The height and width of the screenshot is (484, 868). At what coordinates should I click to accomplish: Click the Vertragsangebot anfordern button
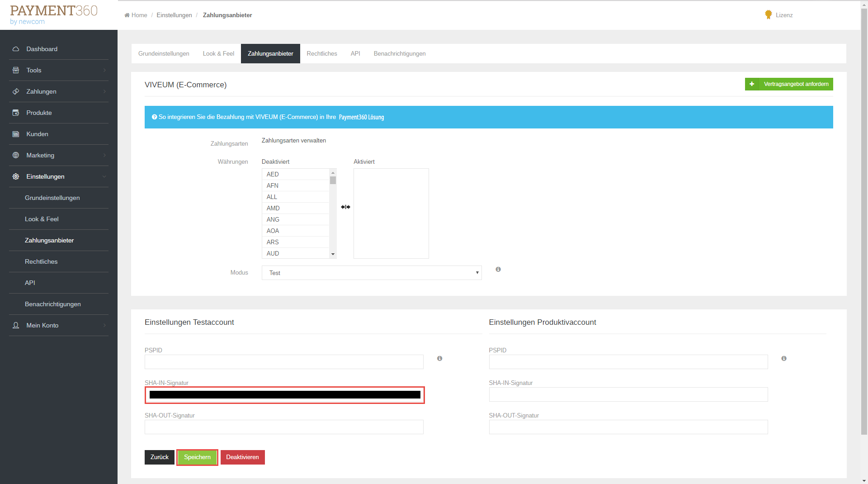[x=788, y=84]
